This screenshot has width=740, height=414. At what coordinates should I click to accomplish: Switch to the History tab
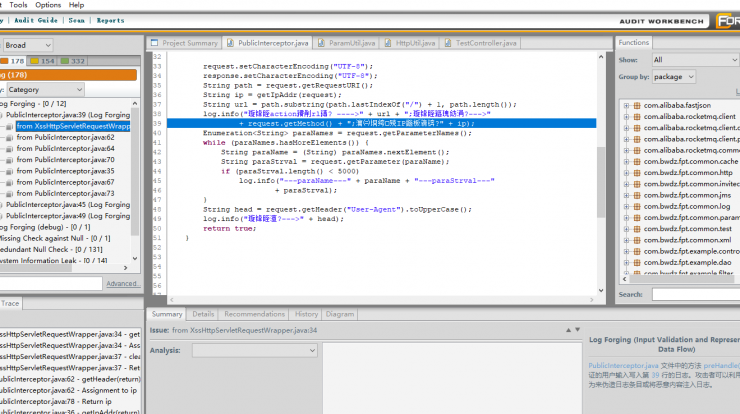click(306, 314)
